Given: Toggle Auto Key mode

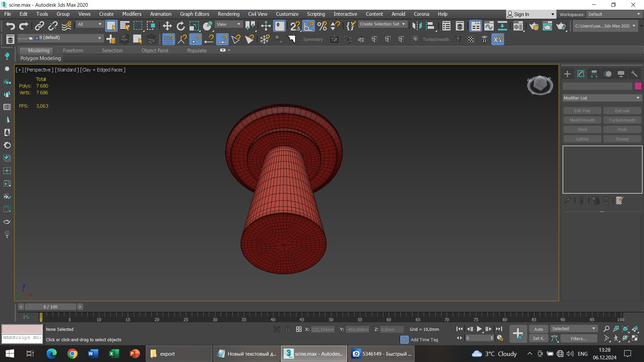Looking at the screenshot, I should tap(538, 329).
